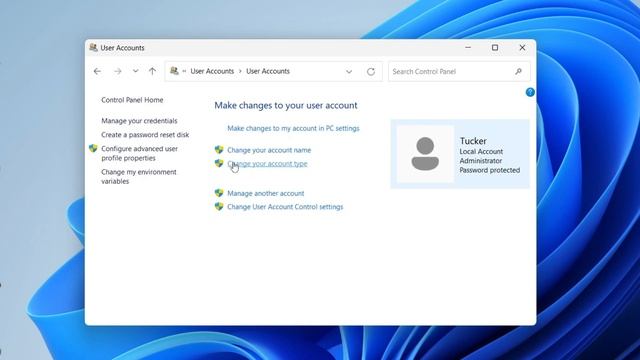Maximize the User Accounts window
The height and width of the screenshot is (360, 640).
pos(495,47)
